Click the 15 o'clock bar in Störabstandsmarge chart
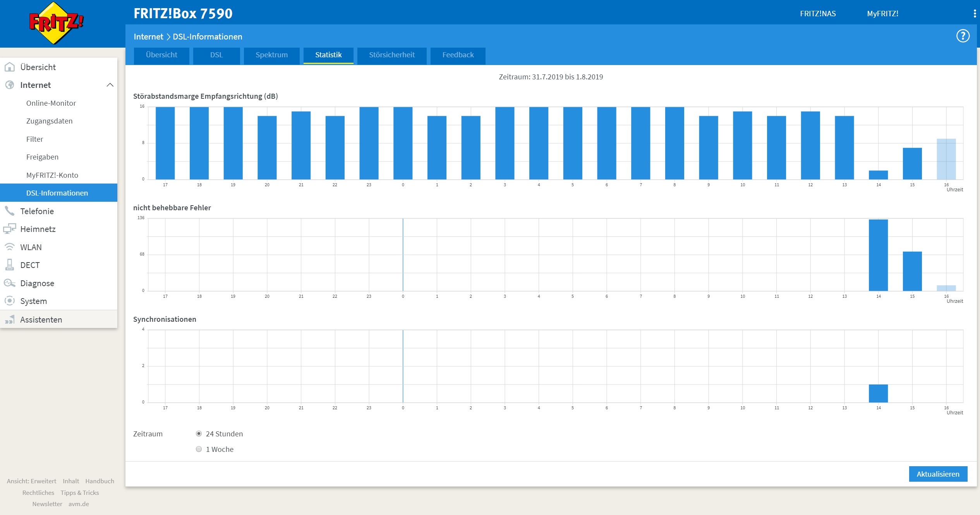Screen dimensions: 980x515 [912, 164]
